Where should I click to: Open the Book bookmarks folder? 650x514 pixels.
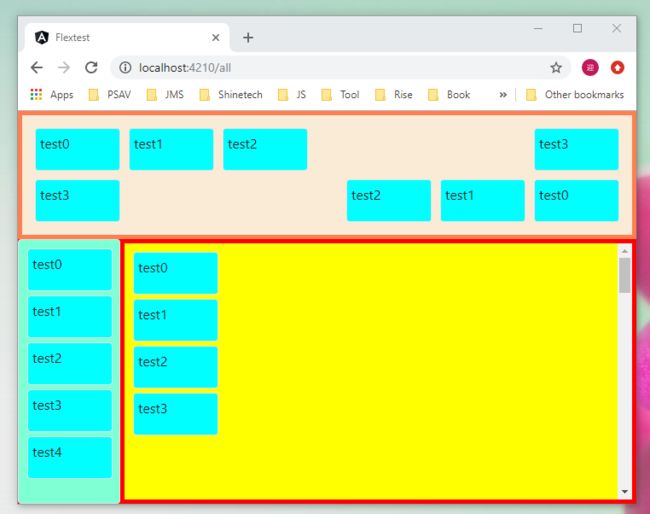point(449,95)
